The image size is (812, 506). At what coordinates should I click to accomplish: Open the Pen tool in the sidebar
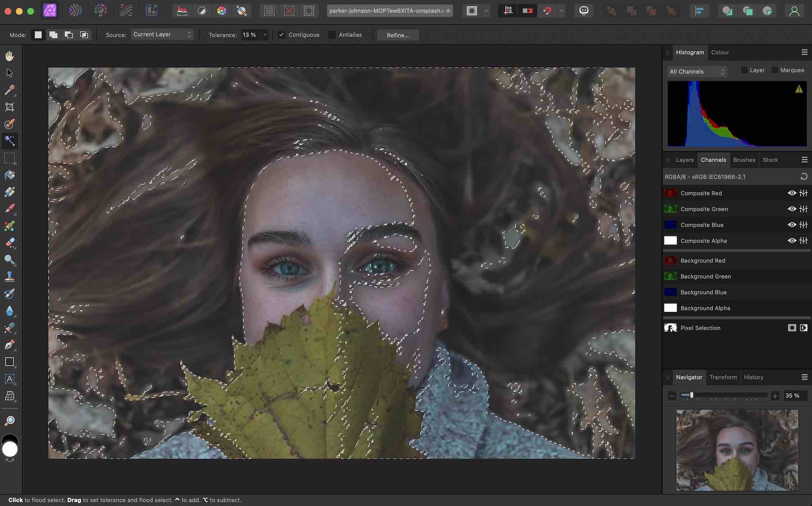click(9, 345)
